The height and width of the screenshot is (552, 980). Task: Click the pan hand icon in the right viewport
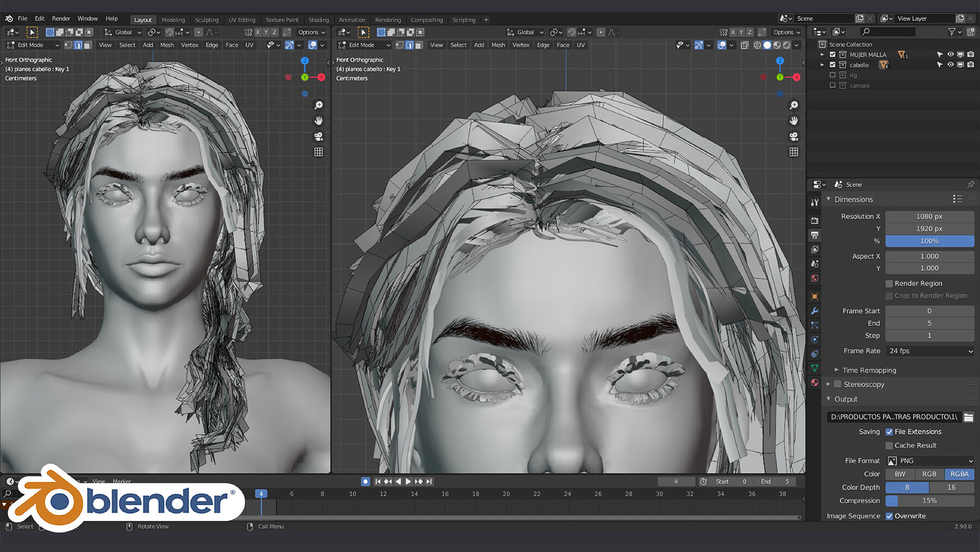(794, 120)
